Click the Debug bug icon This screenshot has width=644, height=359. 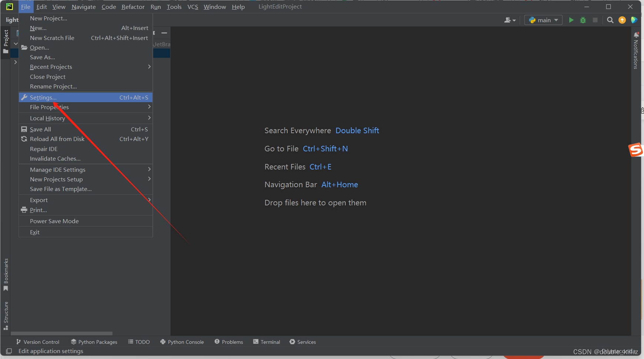pos(583,20)
